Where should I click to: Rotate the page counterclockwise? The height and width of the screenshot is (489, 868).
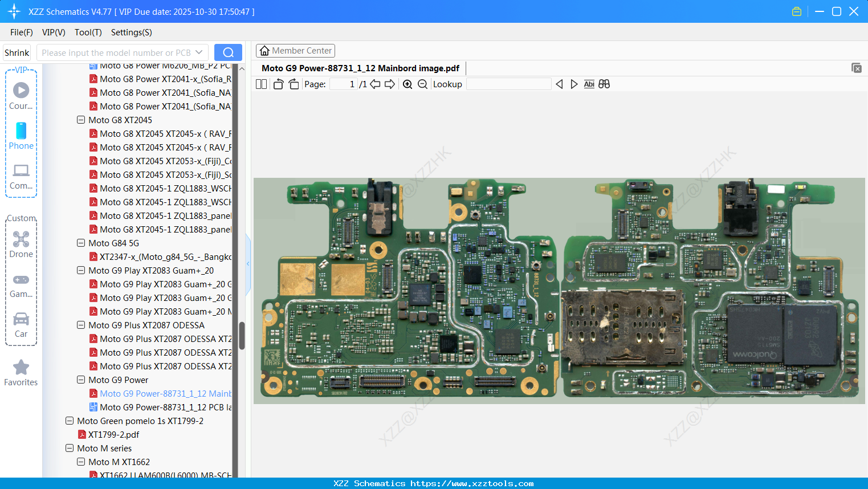pyautogui.click(x=278, y=84)
